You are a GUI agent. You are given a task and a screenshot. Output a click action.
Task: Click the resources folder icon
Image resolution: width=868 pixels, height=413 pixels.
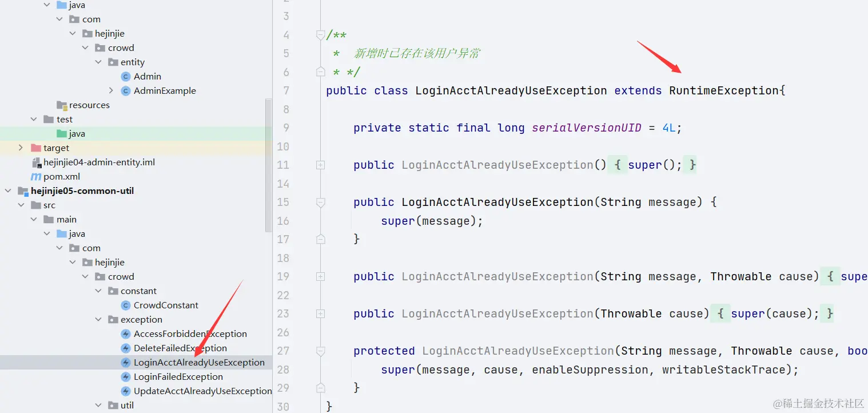tap(62, 105)
